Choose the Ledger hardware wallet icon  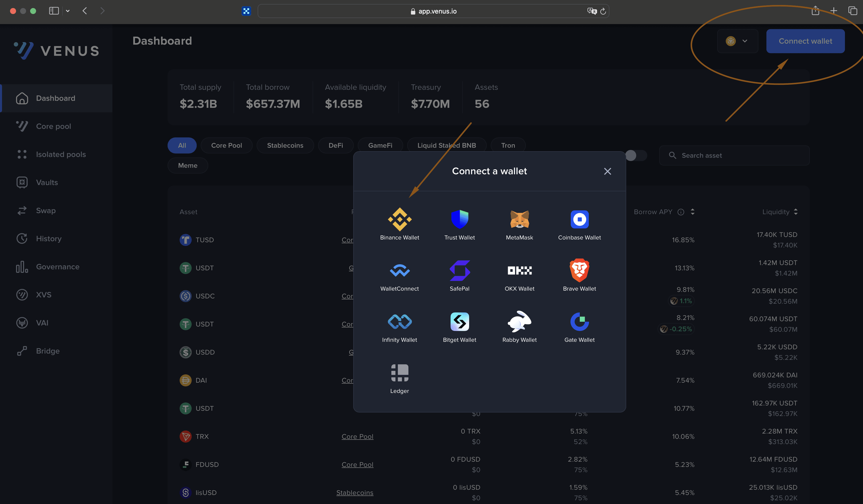pos(399,373)
